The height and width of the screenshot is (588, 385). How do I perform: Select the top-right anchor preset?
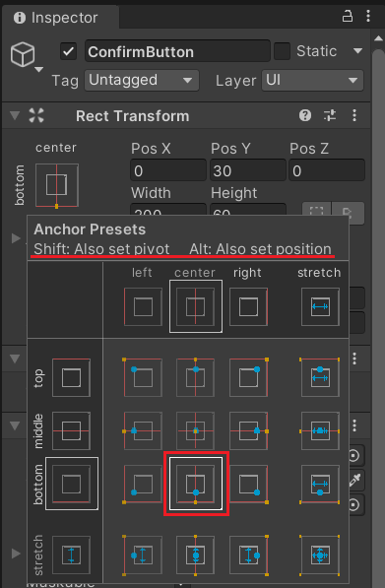tap(248, 377)
